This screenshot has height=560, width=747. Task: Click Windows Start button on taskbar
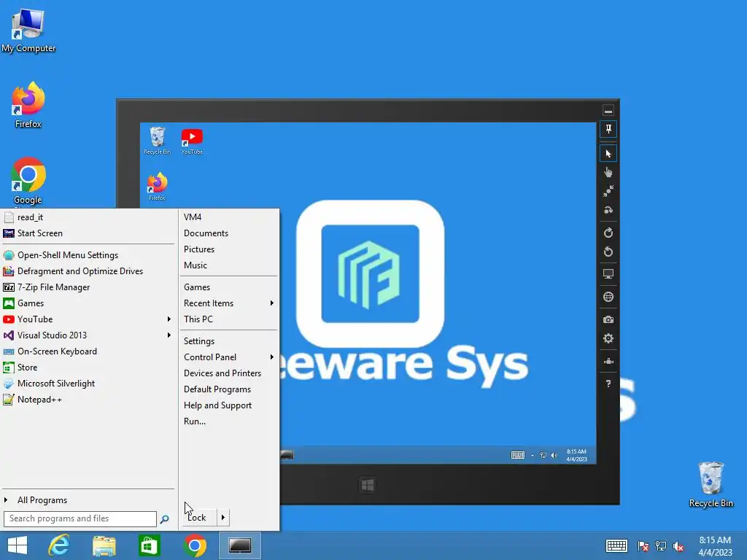point(18,545)
